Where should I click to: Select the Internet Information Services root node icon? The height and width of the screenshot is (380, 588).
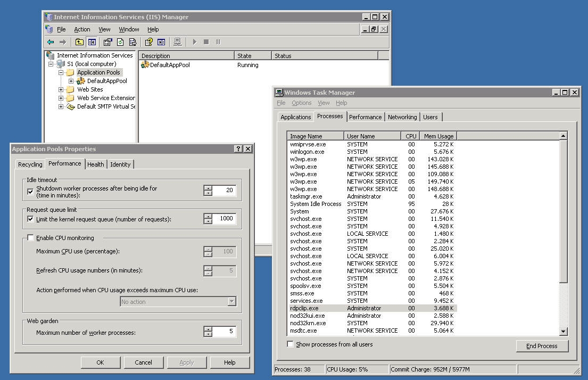(x=51, y=55)
